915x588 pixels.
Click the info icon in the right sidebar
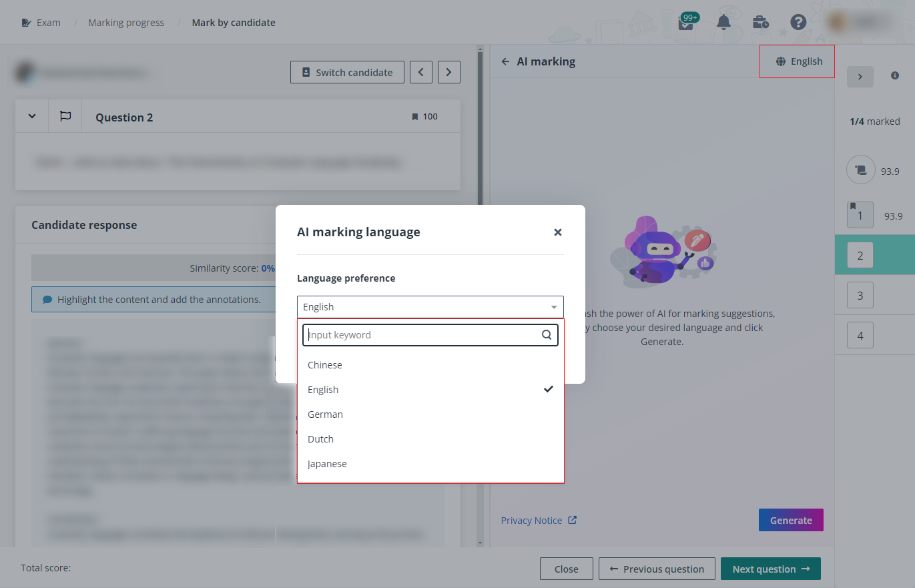pyautogui.click(x=895, y=75)
